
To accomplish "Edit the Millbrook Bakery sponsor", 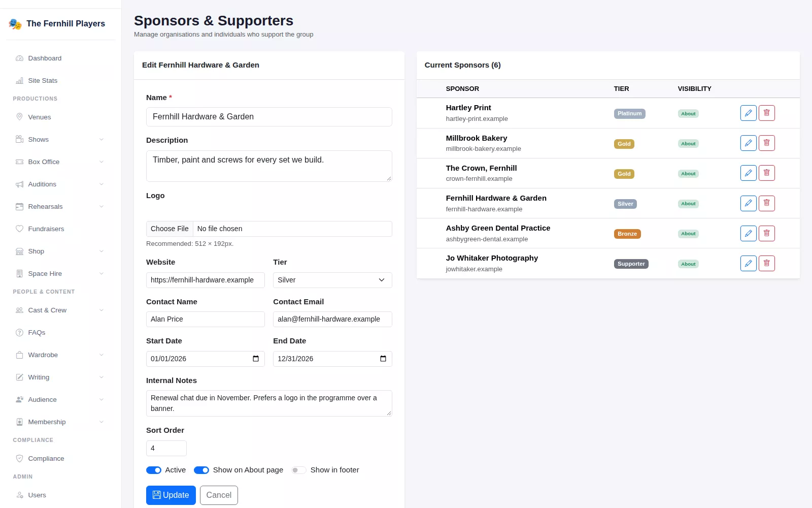I will tap(748, 143).
